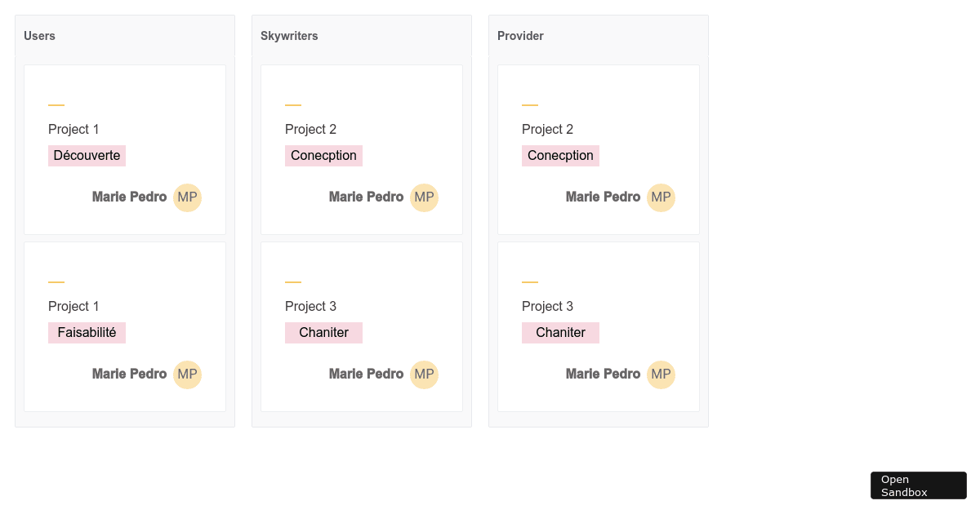Click MP avatar on Provider Chaniter card
Screen dimensions: 980x514
tap(661, 374)
